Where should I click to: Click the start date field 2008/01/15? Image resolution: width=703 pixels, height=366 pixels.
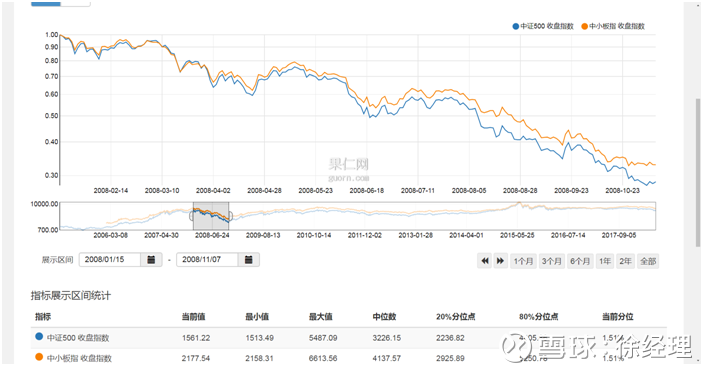click(x=110, y=260)
